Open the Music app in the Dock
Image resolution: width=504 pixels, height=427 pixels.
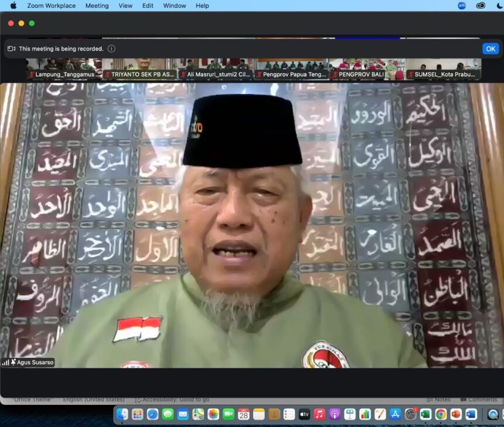coord(319,414)
